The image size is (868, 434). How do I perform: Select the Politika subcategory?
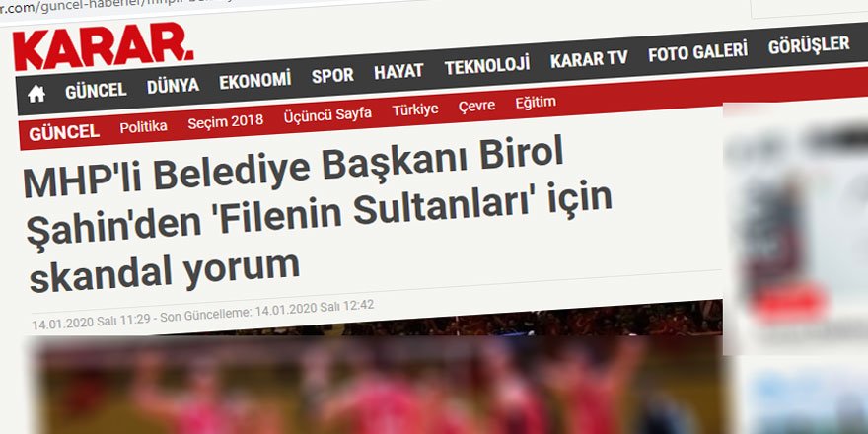(x=143, y=127)
